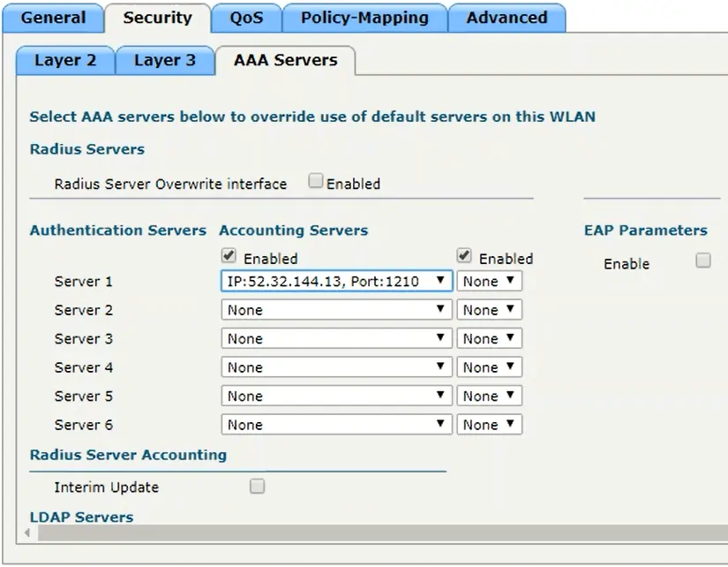This screenshot has height=567, width=728.
Task: Tick the EAP Parameters Enable checkbox
Action: (702, 261)
